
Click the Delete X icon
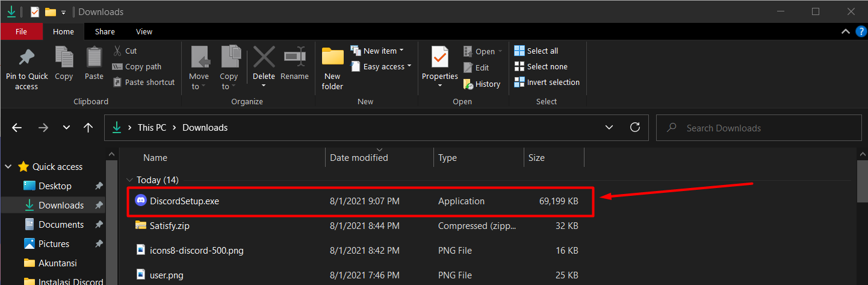point(264,58)
